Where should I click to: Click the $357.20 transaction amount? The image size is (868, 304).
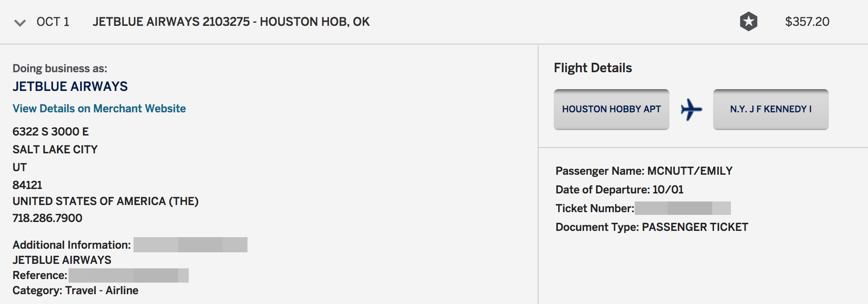pyautogui.click(x=807, y=22)
